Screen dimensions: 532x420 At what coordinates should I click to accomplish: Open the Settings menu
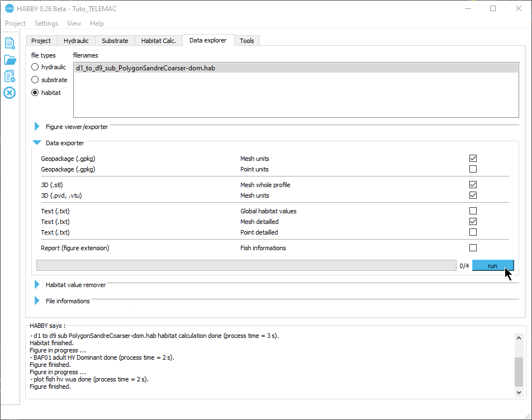[46, 23]
